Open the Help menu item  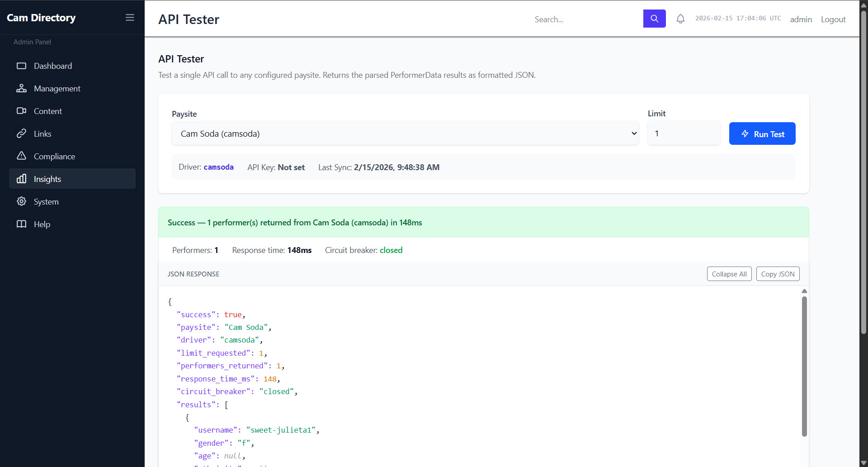point(42,224)
